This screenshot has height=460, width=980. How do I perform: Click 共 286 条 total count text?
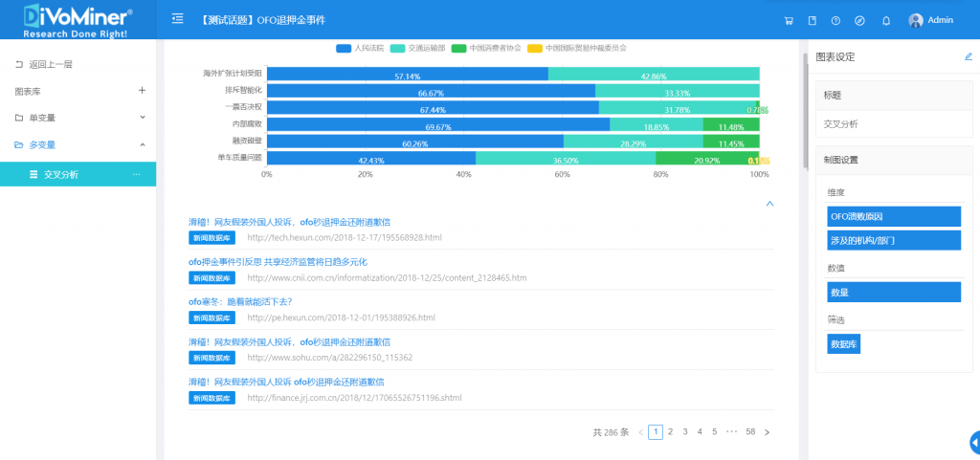(611, 432)
